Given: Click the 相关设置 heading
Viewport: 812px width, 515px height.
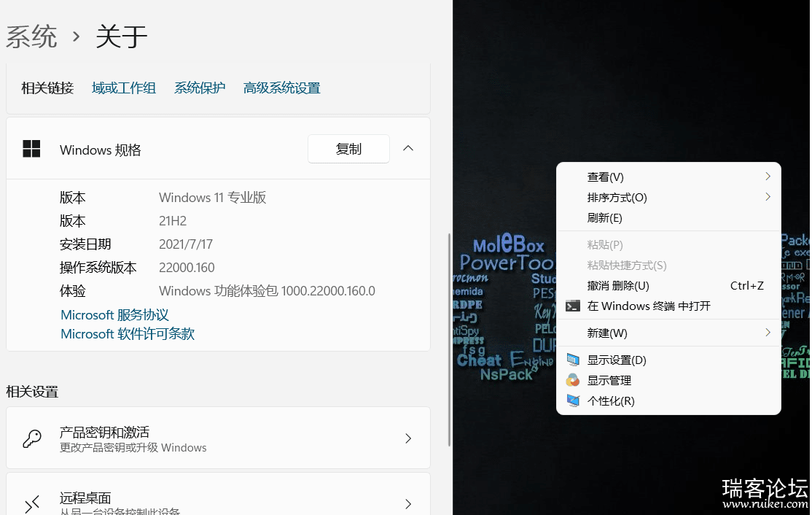Looking at the screenshot, I should point(31,392).
